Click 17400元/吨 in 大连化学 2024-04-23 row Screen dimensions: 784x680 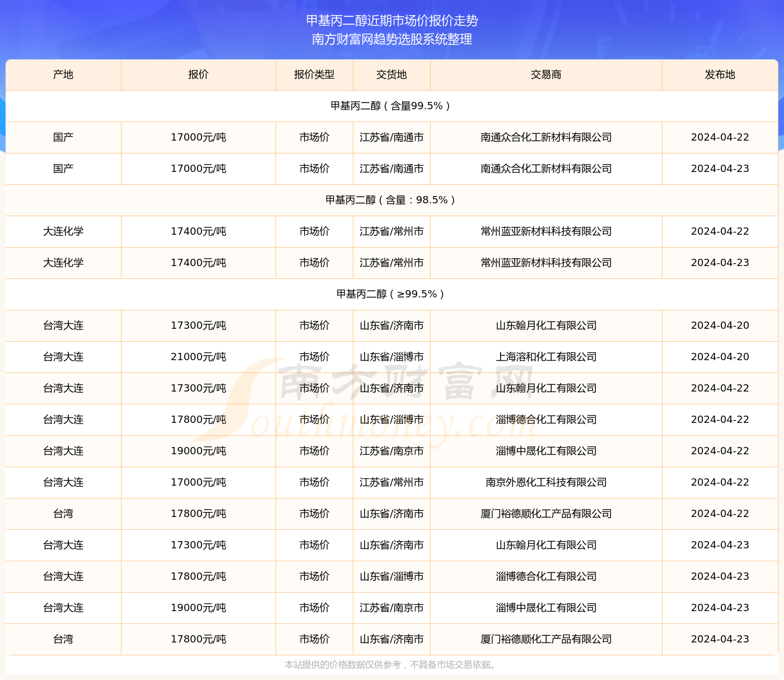[x=198, y=263]
